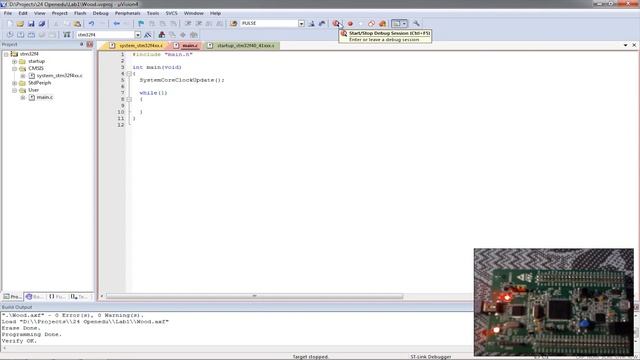Rebuild all target files icon

[x=31, y=35]
